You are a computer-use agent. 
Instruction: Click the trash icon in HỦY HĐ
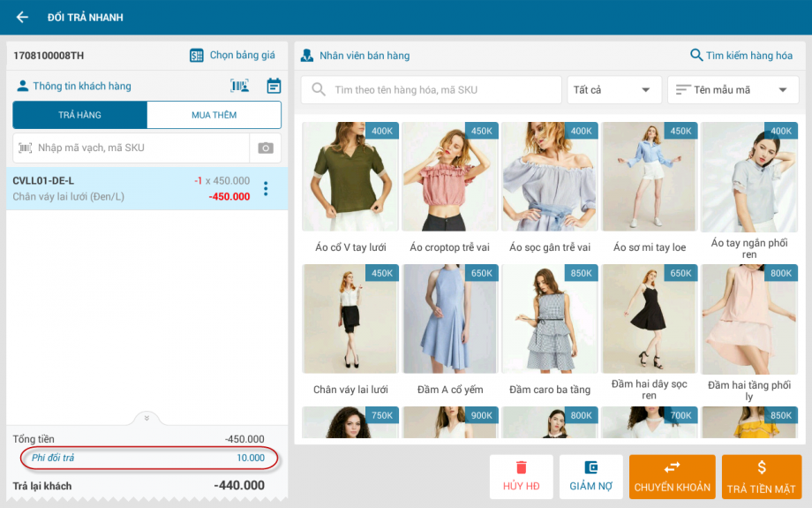[521, 467]
